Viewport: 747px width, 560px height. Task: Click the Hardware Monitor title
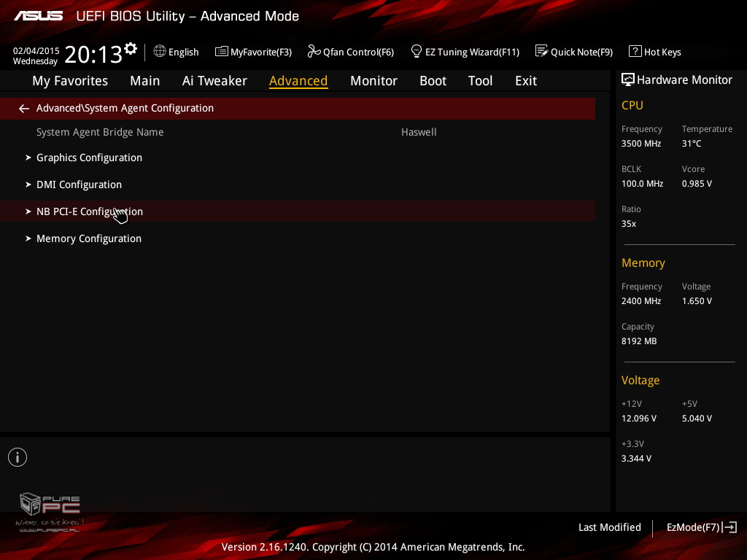(684, 80)
